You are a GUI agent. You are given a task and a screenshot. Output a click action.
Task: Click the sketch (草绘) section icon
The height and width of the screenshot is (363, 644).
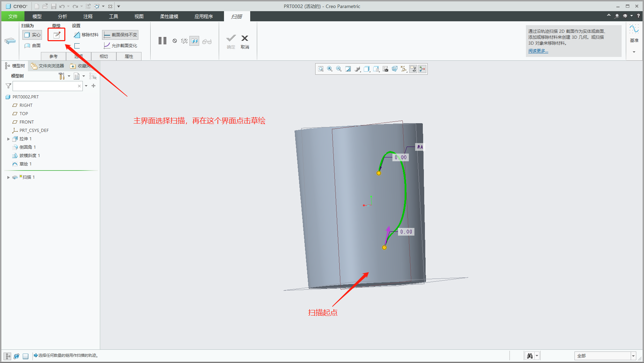tap(57, 35)
